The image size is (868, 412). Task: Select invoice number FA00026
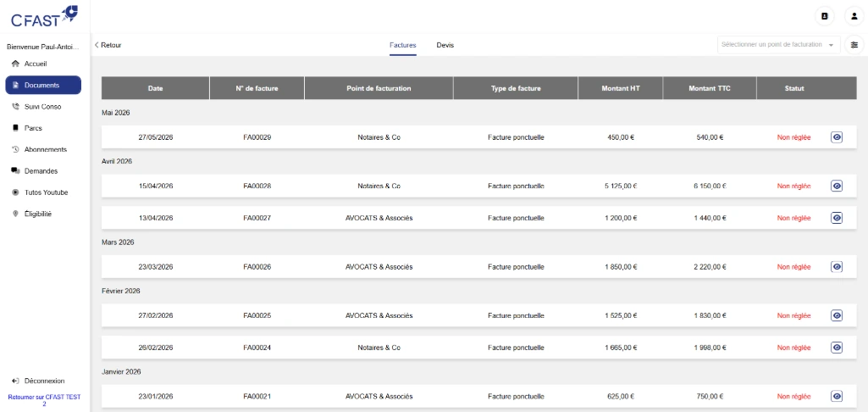pos(257,267)
